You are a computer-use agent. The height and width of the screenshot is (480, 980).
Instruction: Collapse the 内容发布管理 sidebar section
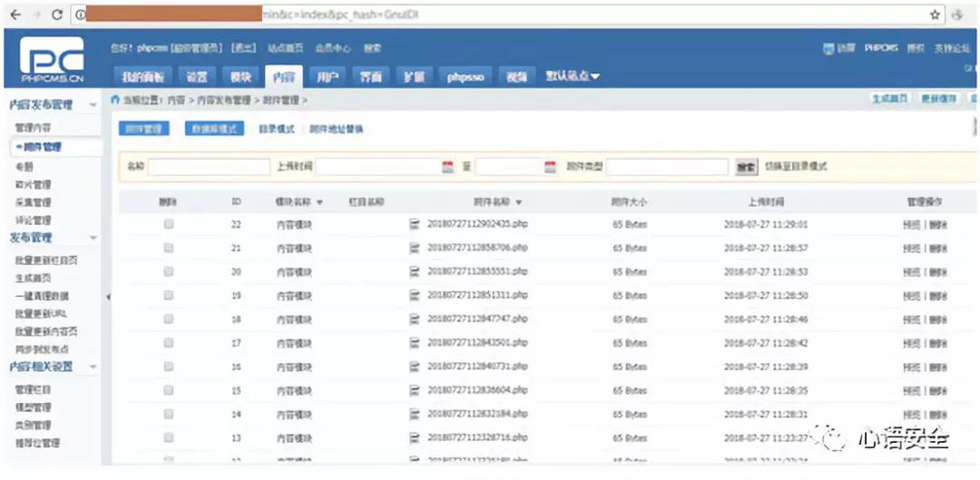coord(93,104)
